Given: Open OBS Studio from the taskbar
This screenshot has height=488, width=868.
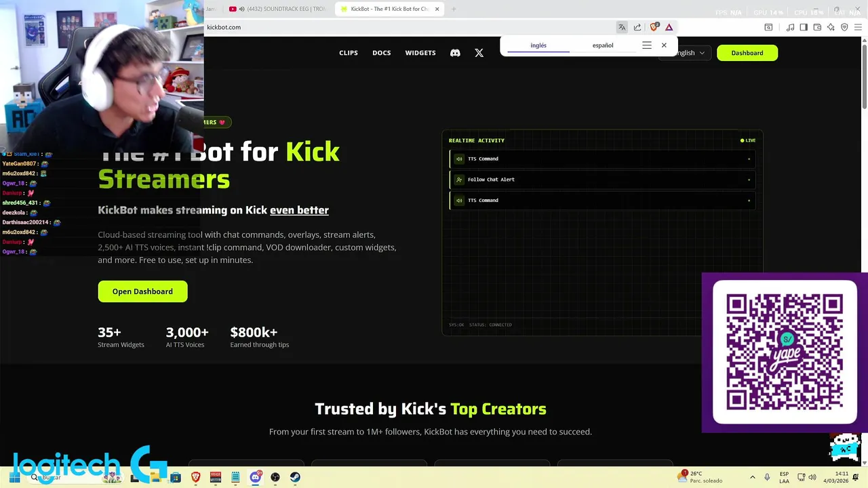Looking at the screenshot, I should tap(275, 477).
